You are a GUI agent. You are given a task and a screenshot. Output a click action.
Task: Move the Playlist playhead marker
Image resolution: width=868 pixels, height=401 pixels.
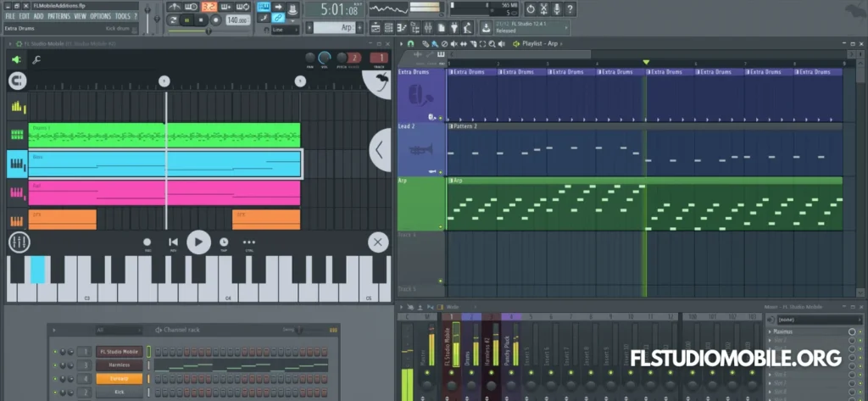coord(645,63)
